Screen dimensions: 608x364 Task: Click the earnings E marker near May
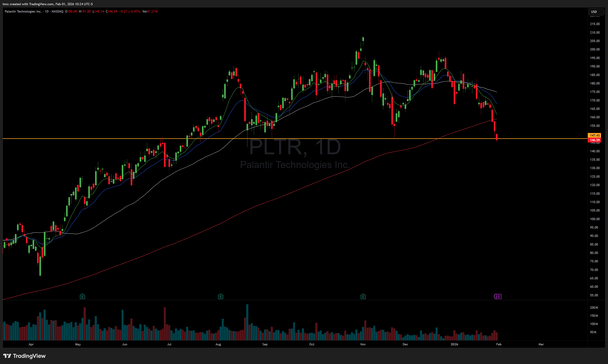pyautogui.click(x=82, y=297)
